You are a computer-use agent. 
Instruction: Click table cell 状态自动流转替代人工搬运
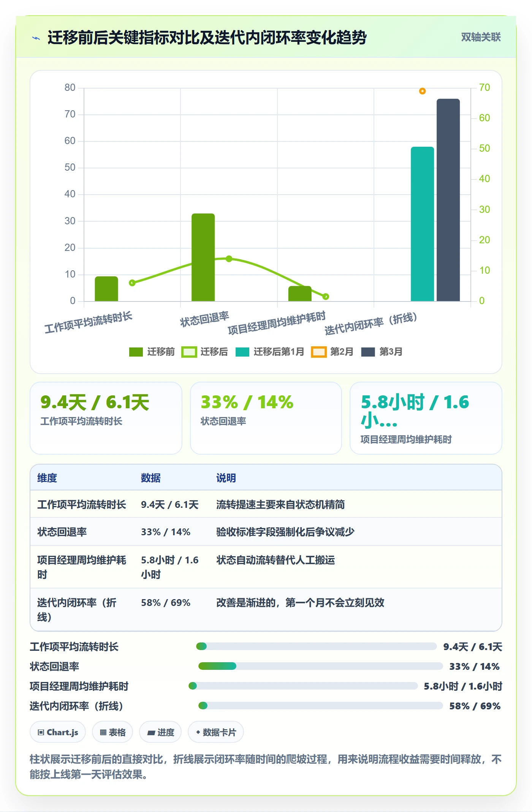[275, 560]
